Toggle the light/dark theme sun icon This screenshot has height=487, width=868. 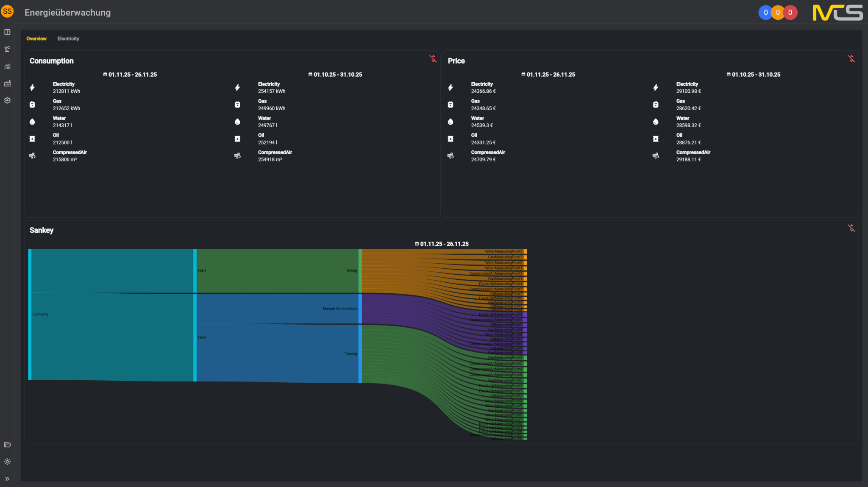coord(7,462)
